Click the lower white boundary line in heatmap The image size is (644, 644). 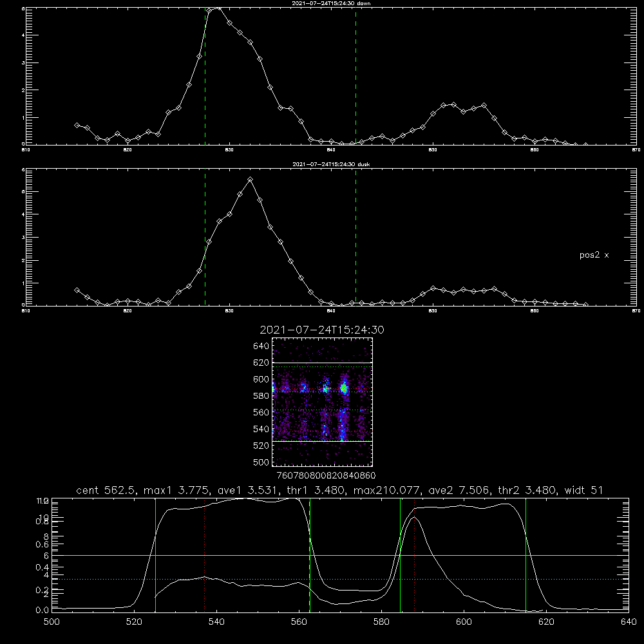click(x=323, y=441)
